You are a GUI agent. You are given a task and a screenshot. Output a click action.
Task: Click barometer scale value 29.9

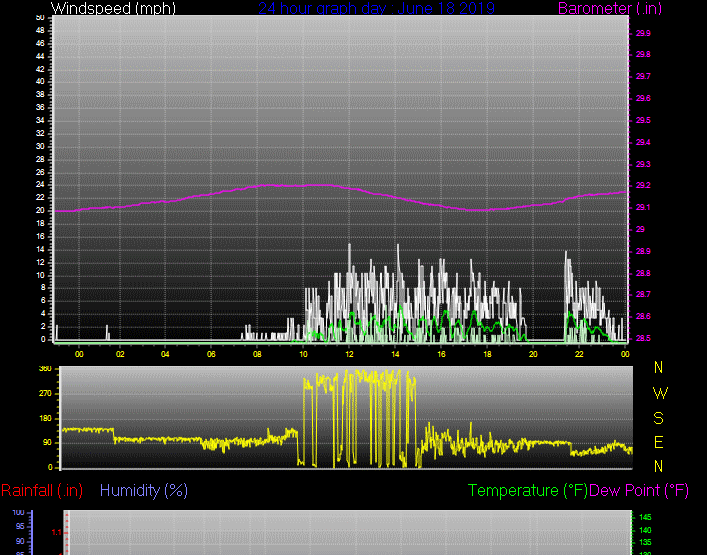click(643, 33)
